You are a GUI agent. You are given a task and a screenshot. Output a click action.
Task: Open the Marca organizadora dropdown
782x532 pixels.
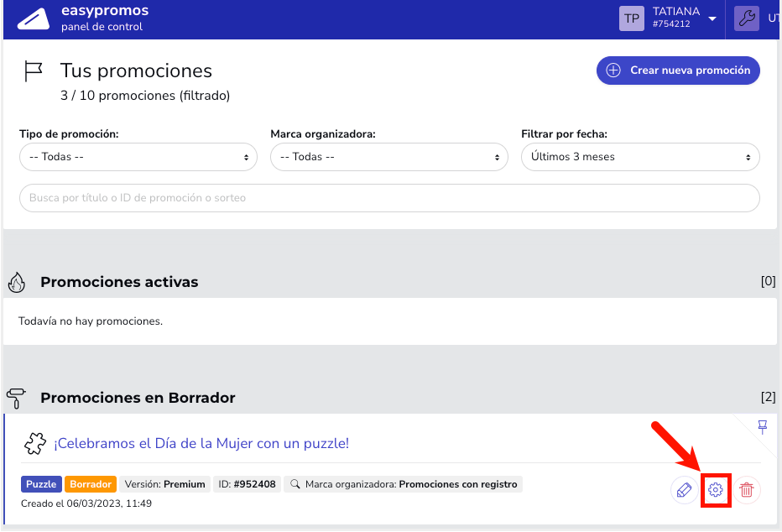(389, 157)
